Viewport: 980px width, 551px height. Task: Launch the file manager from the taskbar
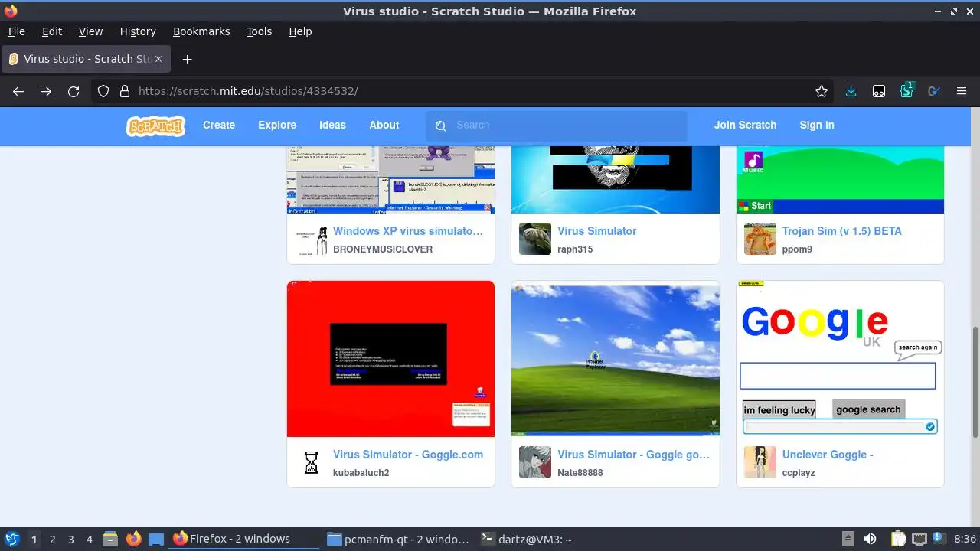pos(109,539)
